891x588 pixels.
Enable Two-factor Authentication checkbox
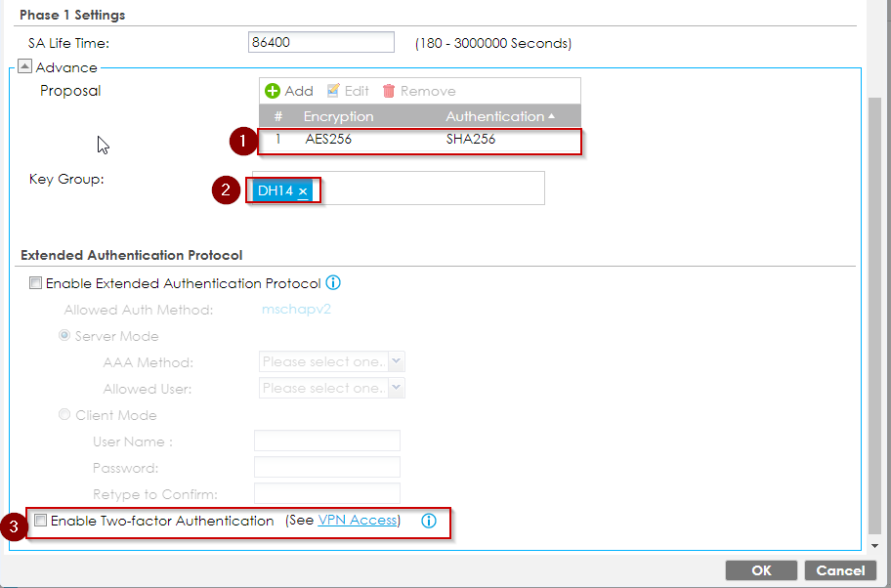point(40,521)
